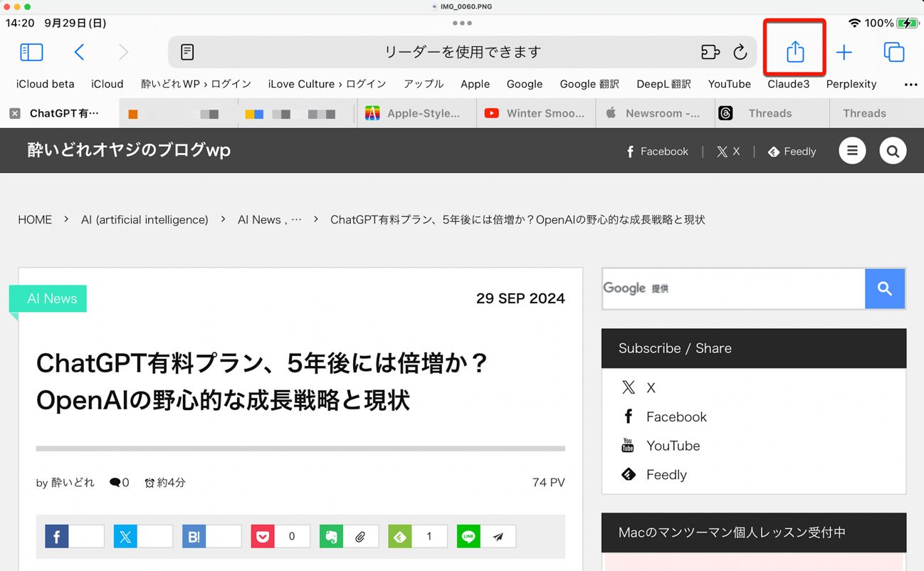Go forward to the next page
The image size is (924, 571).
123,52
